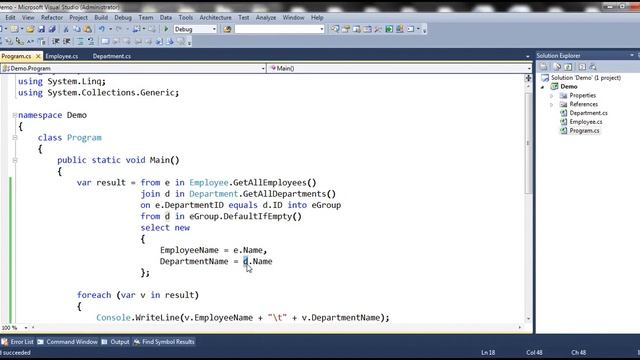Click the Start Page green toolbar icon
640x360 pixels.
click(x=389, y=29)
